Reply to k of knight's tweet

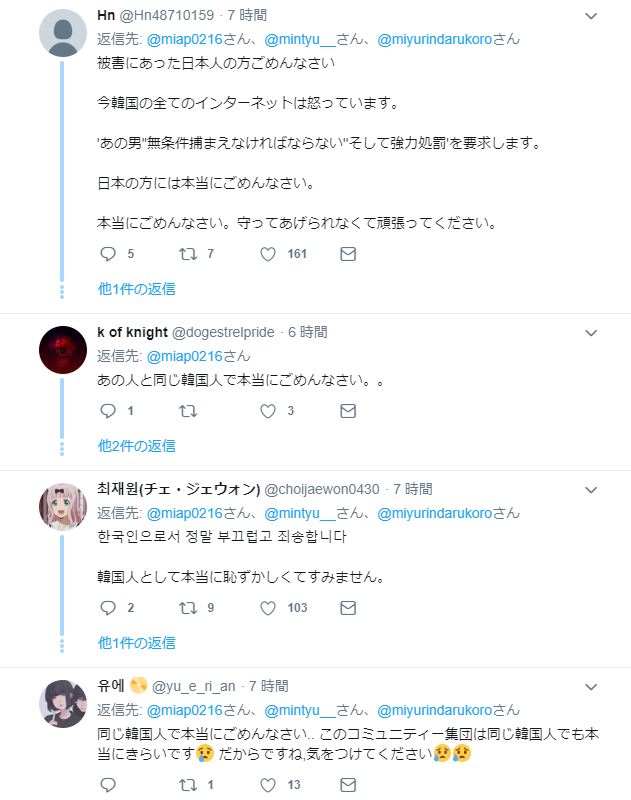[x=109, y=411]
